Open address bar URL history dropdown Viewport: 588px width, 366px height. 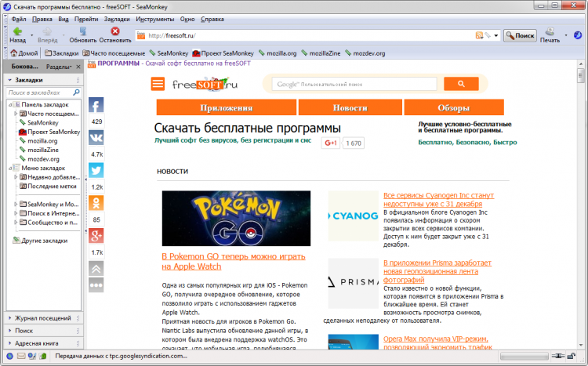495,35
